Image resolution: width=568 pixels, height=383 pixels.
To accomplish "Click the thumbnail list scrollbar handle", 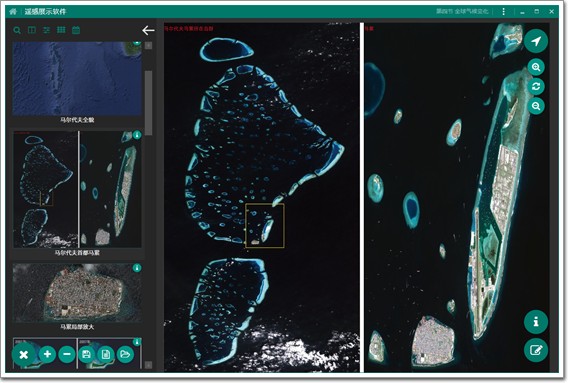I will 149,103.
